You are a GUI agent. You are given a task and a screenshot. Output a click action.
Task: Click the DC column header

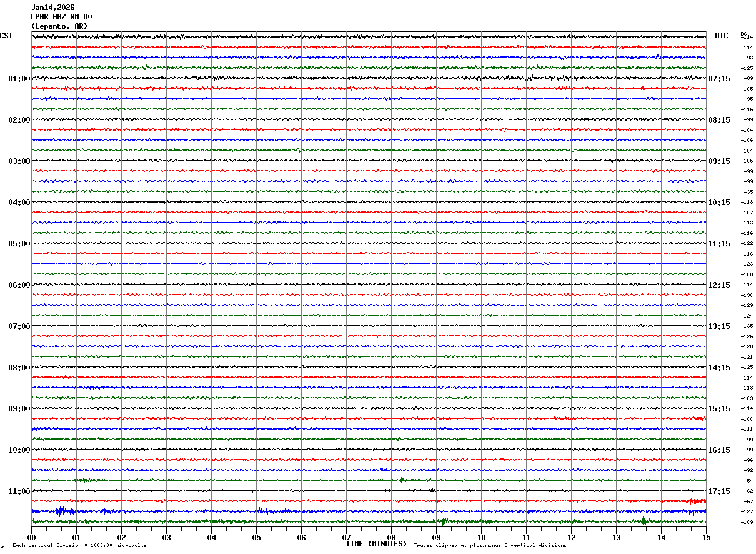coord(744,34)
